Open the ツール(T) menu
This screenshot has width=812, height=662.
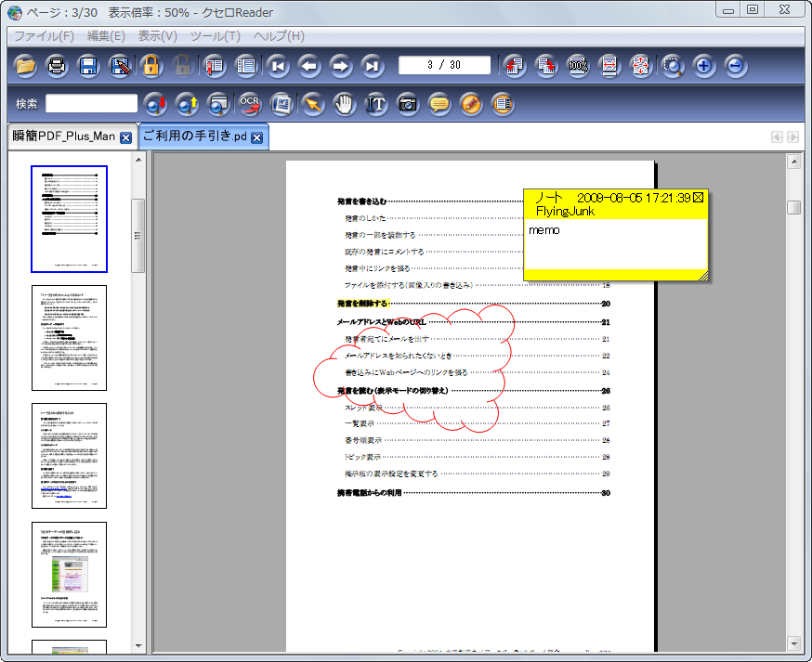tap(216, 35)
